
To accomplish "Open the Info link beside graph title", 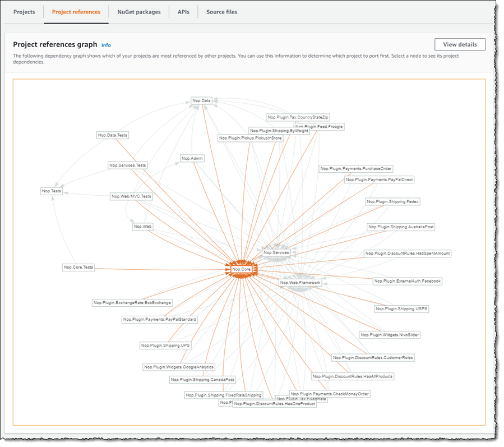I will pos(106,45).
